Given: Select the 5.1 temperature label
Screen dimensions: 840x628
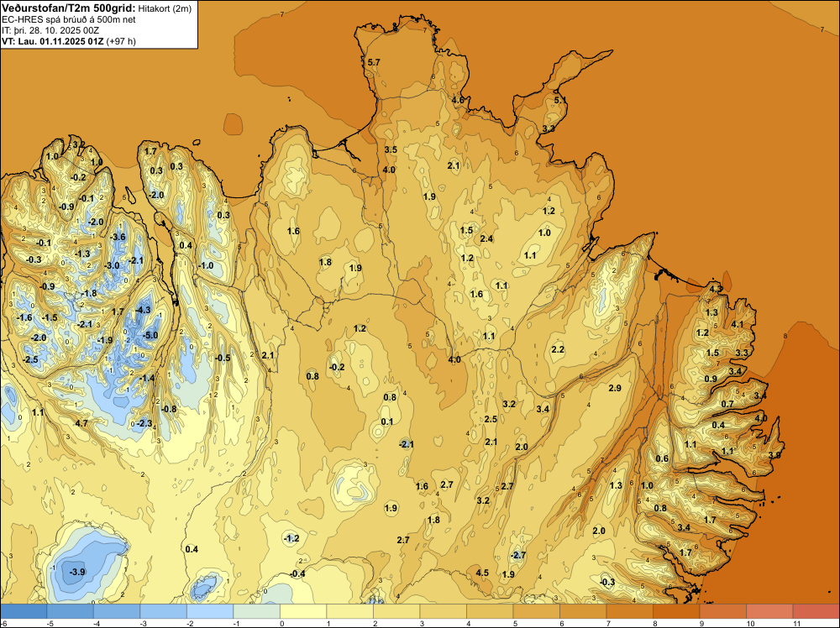Looking at the screenshot, I should [x=559, y=100].
